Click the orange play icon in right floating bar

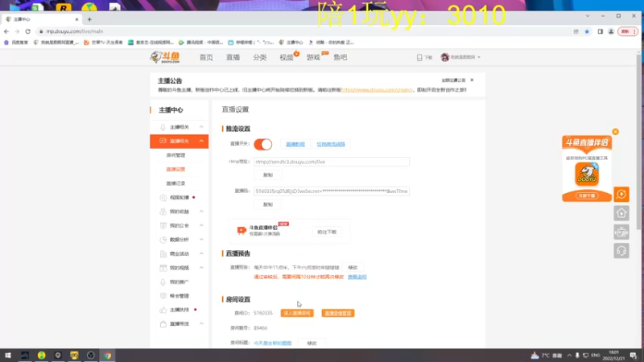click(621, 194)
